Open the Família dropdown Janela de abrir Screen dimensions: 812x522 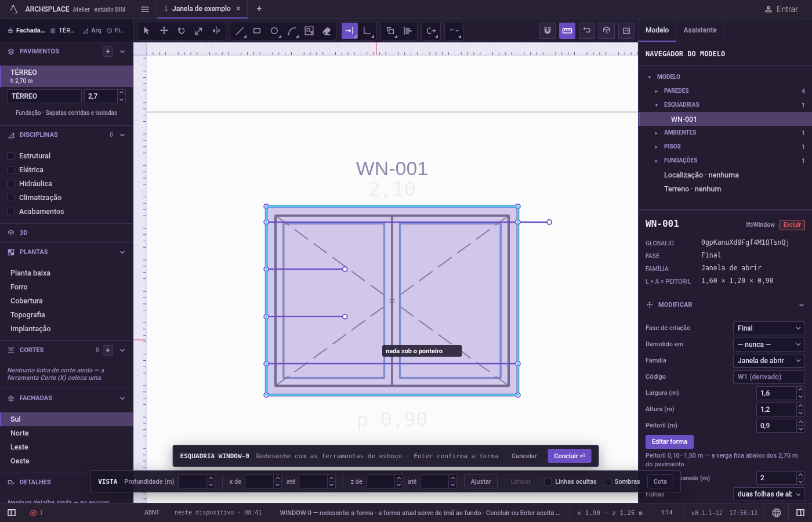point(768,361)
